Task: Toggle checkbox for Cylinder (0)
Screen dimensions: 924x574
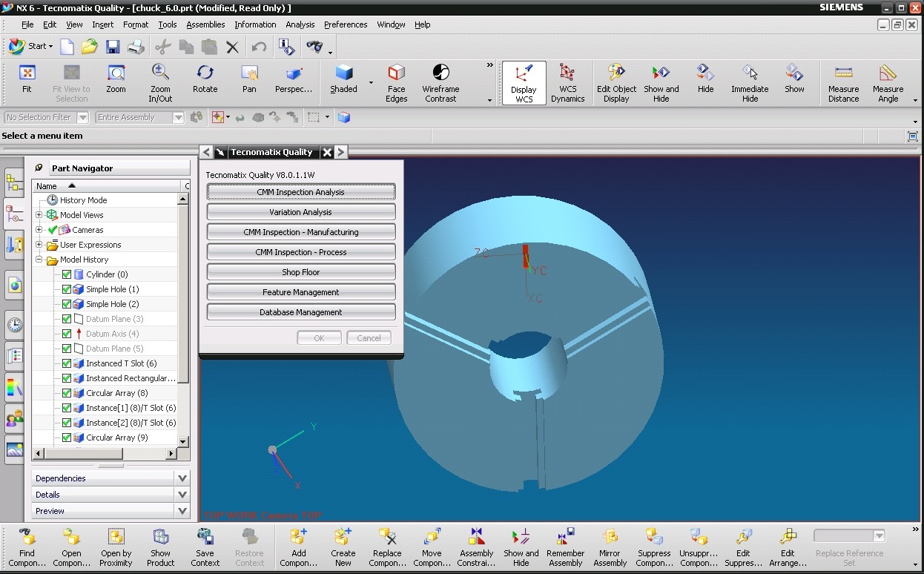Action: [67, 274]
